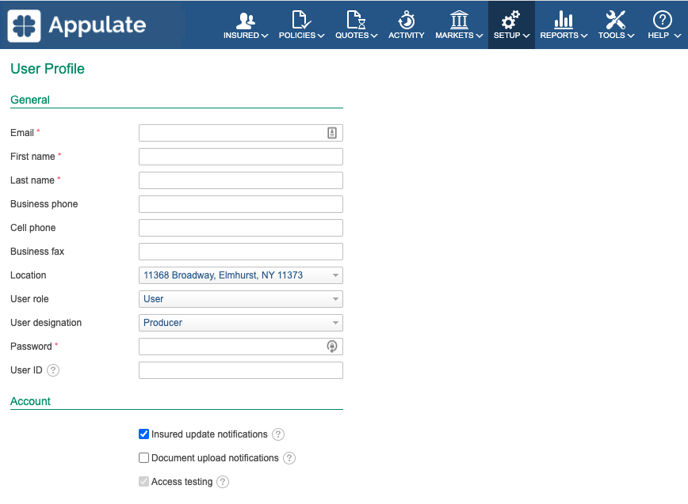The width and height of the screenshot is (688, 504).
Task: Open the User role dropdown
Action: click(241, 299)
